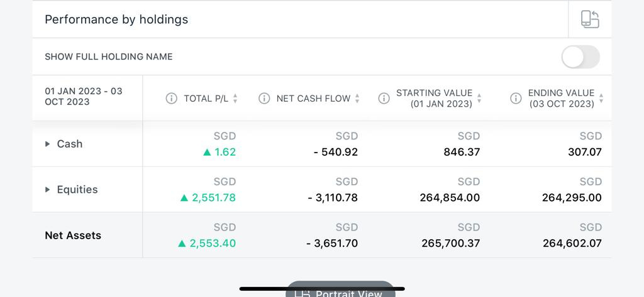The image size is (644, 297).
Task: Click Net Assets starting value 265,700.37
Action: [x=450, y=243]
